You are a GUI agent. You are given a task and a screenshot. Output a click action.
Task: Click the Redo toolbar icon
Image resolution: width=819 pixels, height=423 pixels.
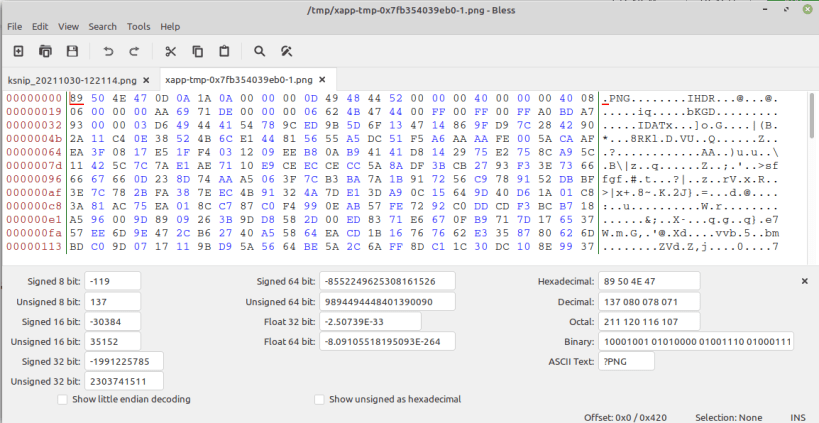coord(134,51)
